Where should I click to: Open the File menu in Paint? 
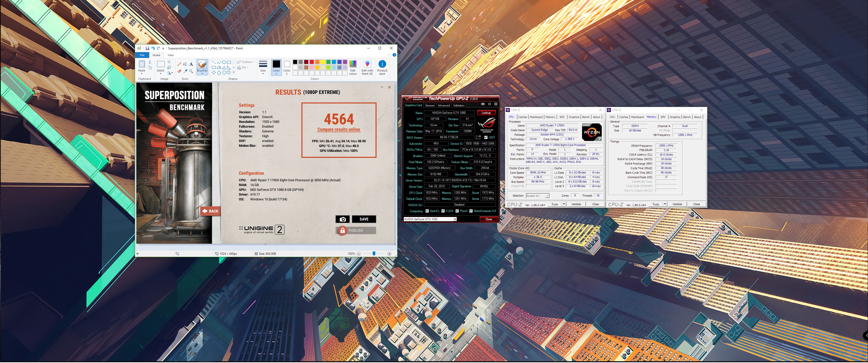(x=142, y=55)
